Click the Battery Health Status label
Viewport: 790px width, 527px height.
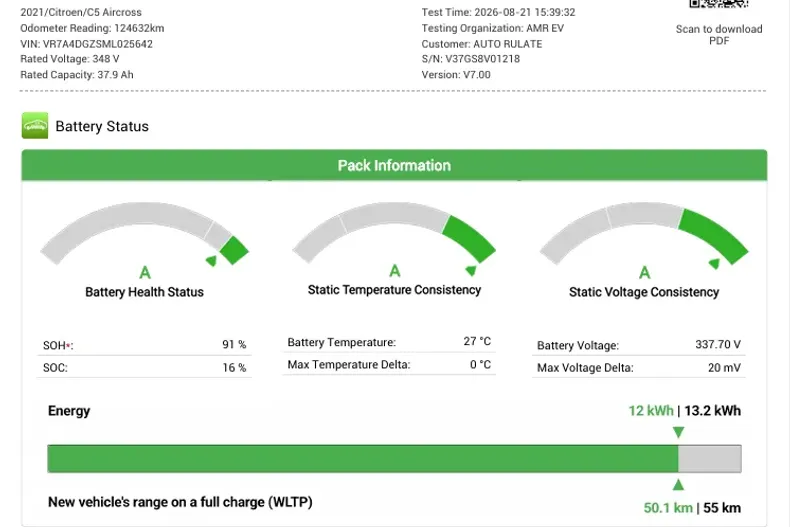tap(145, 292)
